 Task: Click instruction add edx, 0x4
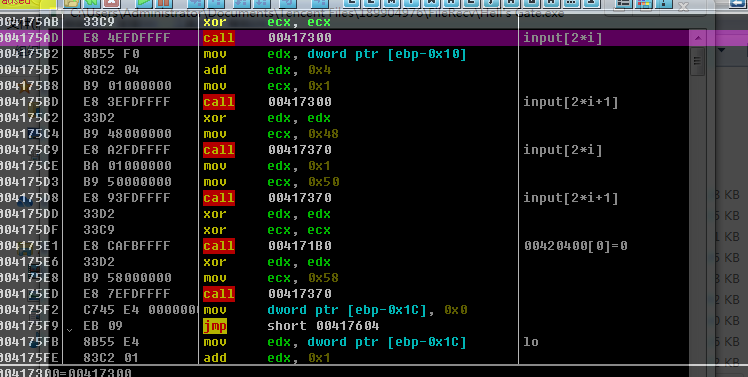click(267, 70)
